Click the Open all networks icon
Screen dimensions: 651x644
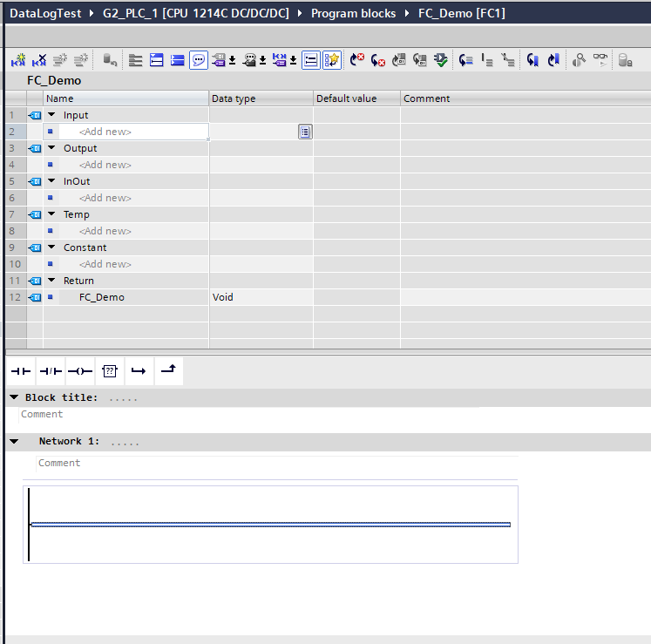(x=157, y=60)
